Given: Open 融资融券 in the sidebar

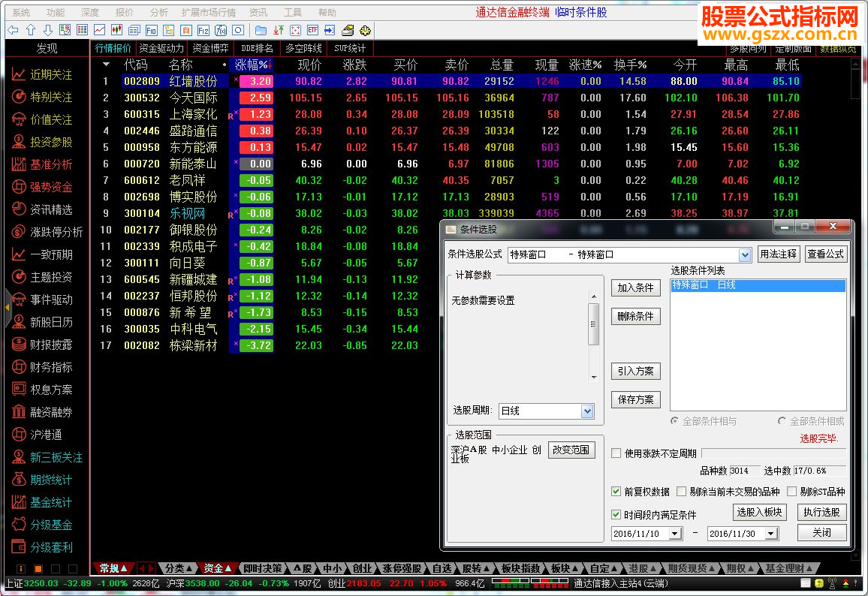Looking at the screenshot, I should 43,412.
